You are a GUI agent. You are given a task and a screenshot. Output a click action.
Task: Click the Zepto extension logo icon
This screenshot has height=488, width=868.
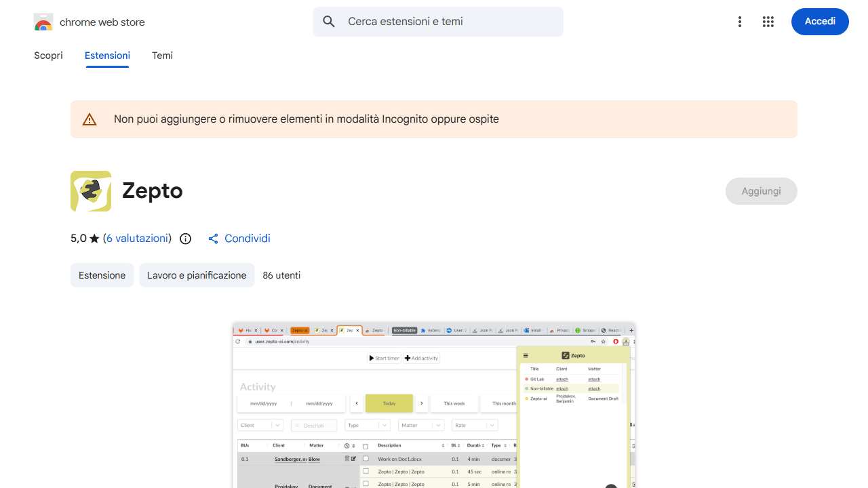click(91, 191)
